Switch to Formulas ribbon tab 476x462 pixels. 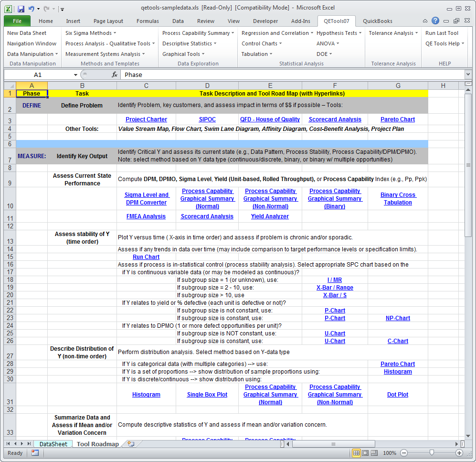pyautogui.click(x=148, y=21)
